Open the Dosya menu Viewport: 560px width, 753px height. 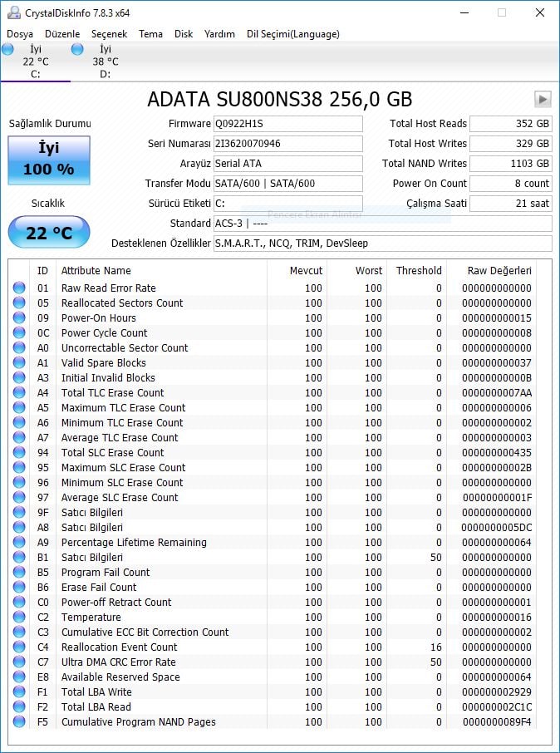pyautogui.click(x=20, y=34)
